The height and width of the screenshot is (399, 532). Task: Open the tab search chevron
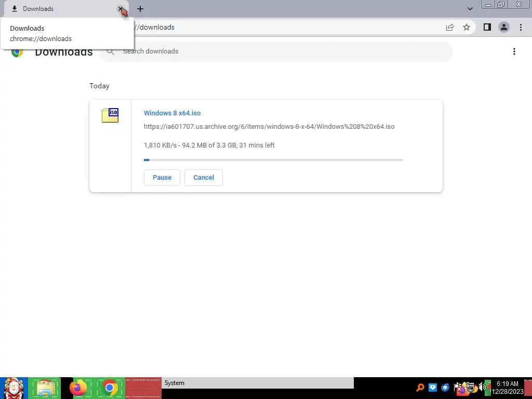[470, 9]
